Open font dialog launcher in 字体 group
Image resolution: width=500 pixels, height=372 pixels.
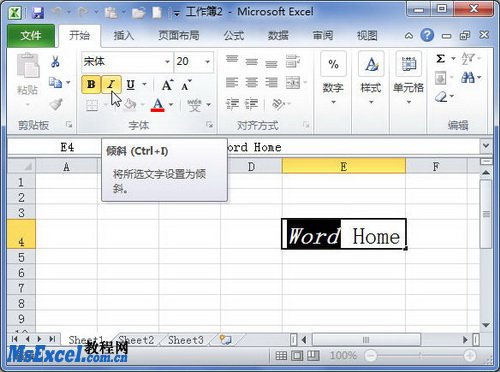point(209,125)
